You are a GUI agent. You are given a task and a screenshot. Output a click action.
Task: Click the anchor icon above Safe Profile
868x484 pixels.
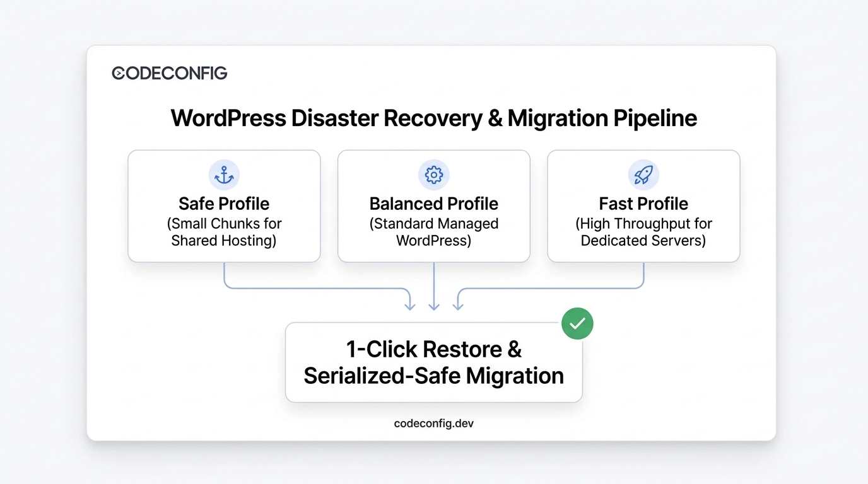click(224, 175)
